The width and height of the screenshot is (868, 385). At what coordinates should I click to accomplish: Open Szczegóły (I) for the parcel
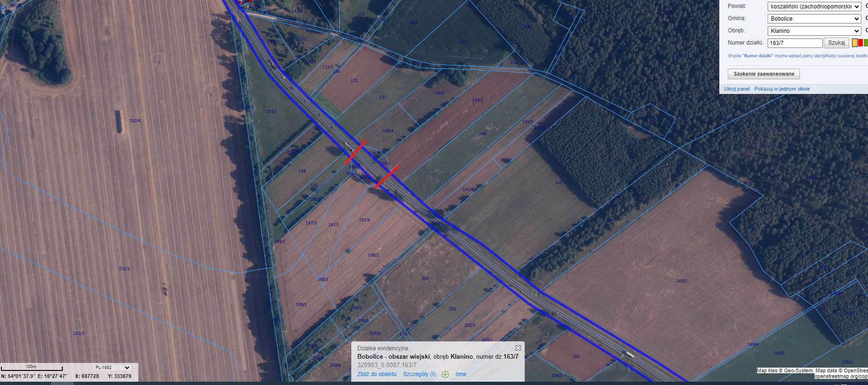419,374
